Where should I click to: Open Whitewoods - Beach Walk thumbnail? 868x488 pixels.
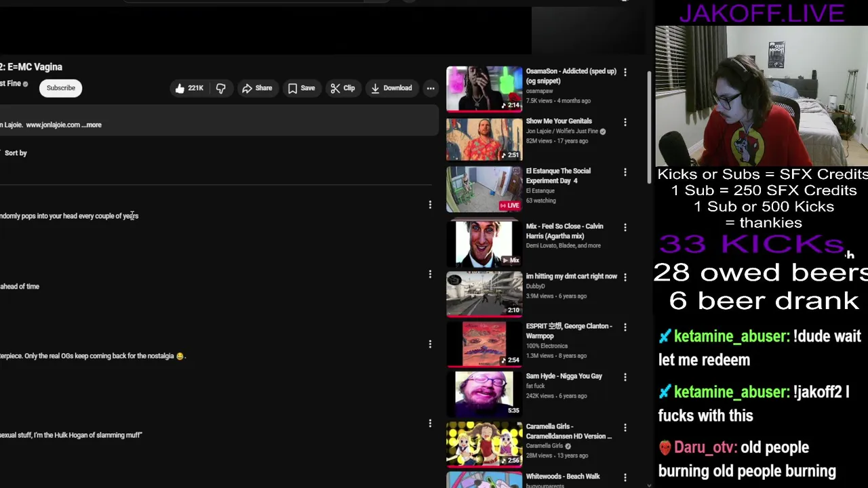tap(484, 480)
